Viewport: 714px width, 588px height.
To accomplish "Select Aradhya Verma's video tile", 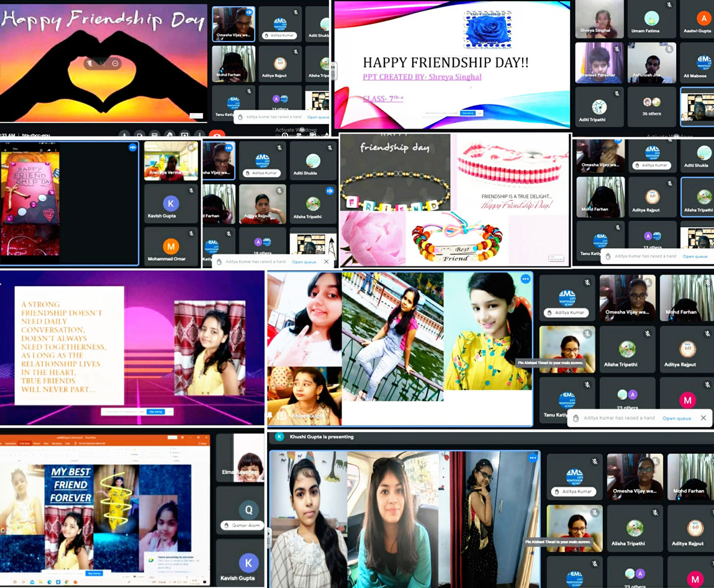I will coord(170,161).
